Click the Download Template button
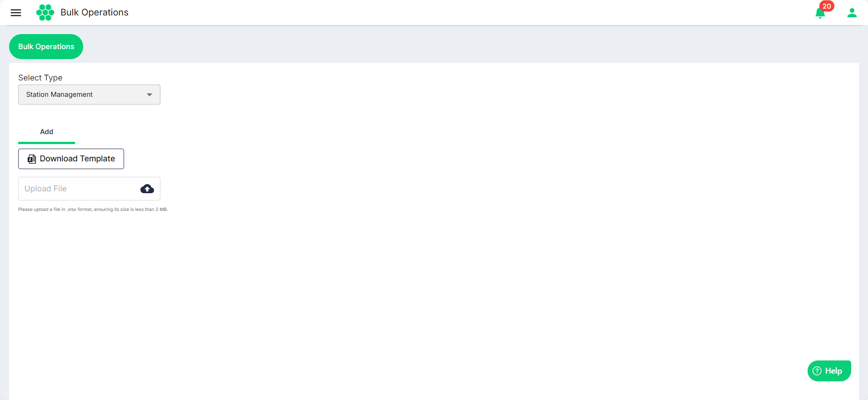The width and height of the screenshot is (868, 400). (x=71, y=159)
